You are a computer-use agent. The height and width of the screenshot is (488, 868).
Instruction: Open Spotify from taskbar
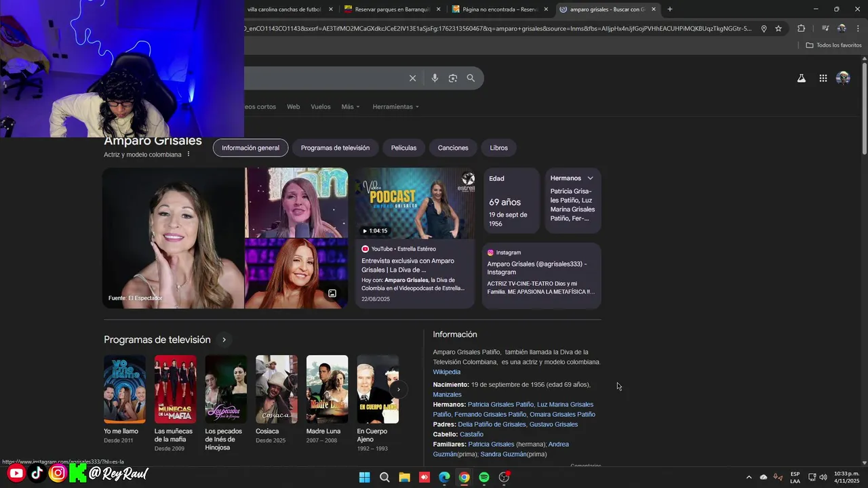484,477
